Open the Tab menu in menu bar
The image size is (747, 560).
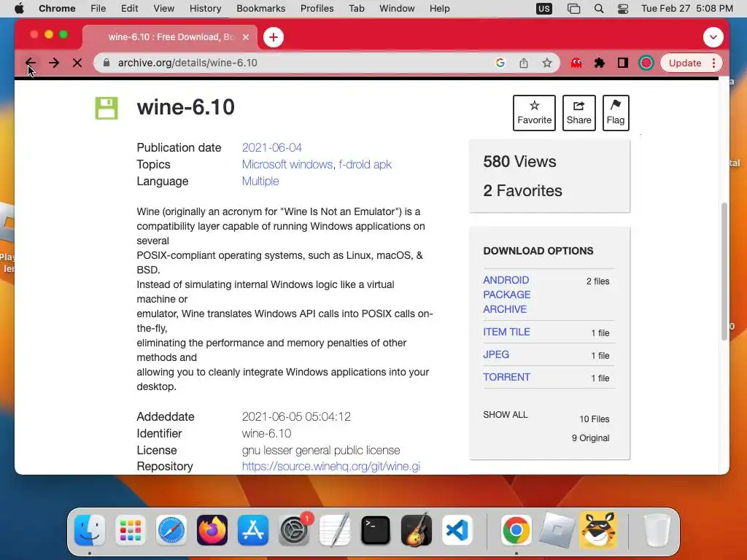[356, 9]
